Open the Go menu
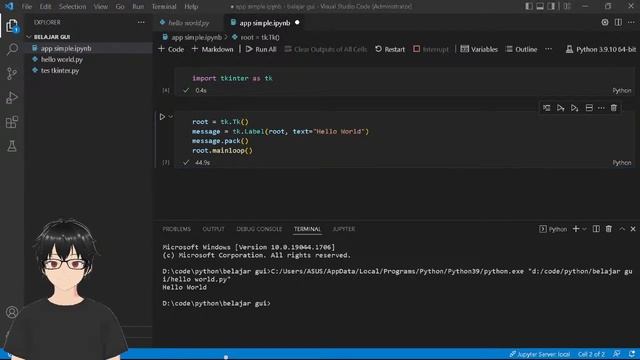 click(x=120, y=7)
